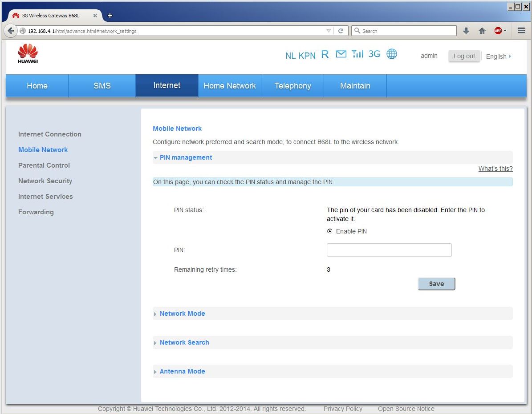Screen dimensions: 532x414
Task: Click the roaming R status icon
Action: click(325, 55)
